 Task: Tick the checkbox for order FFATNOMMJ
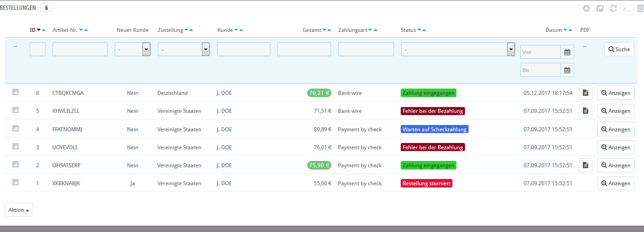click(x=16, y=129)
